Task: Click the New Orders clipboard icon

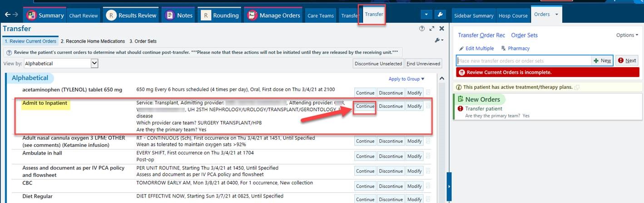Action: click(461, 99)
